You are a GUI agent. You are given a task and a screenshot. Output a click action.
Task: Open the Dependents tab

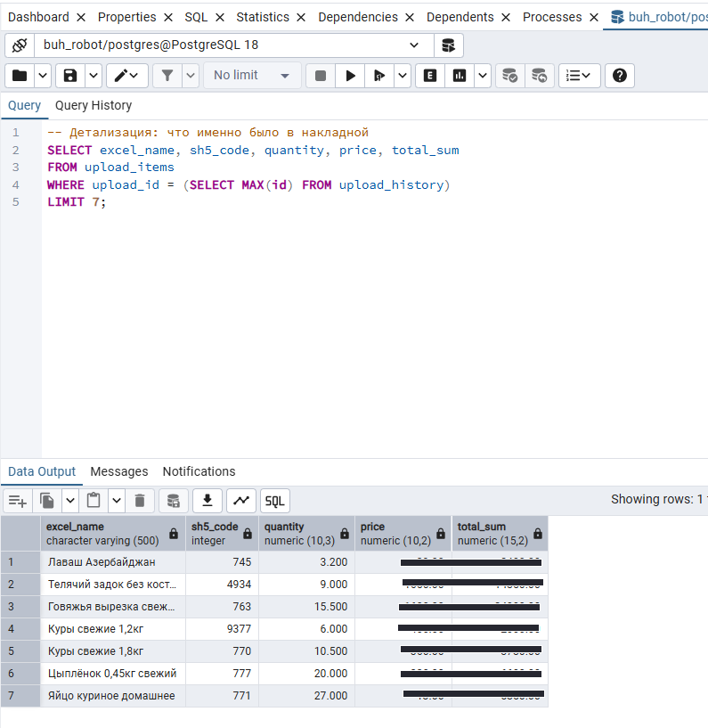[460, 17]
